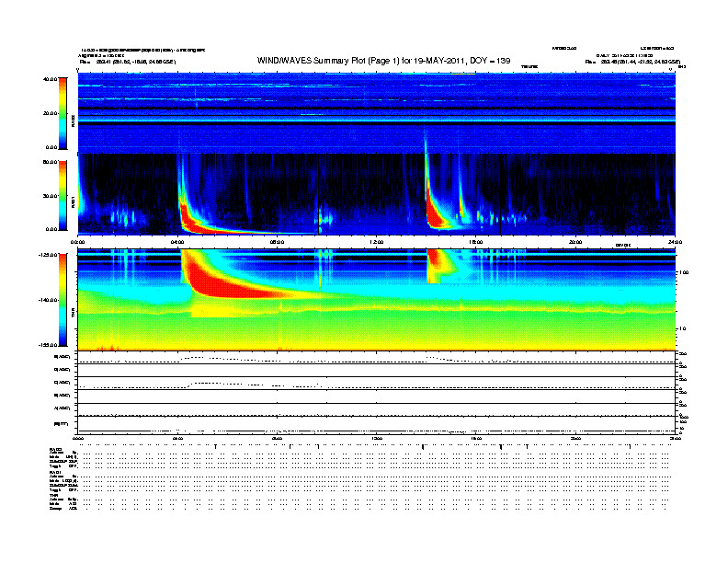
Task: Click the 30.00 tick on RAD1 color scale
Action: [x=50, y=196]
